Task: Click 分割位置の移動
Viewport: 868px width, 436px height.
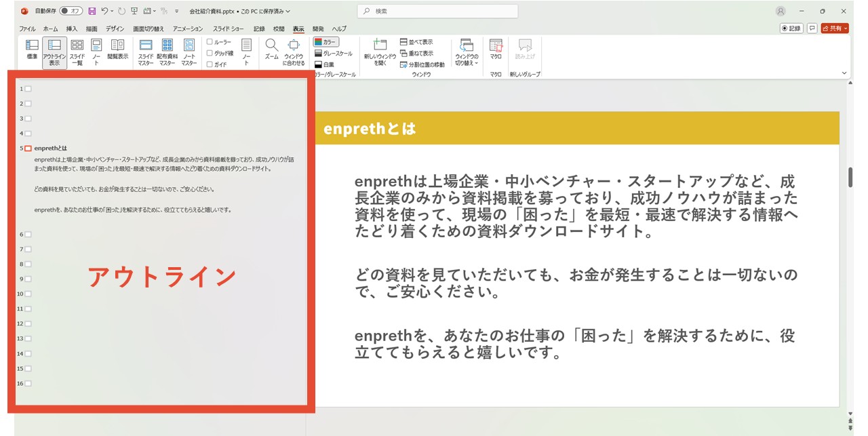Action: (422, 64)
